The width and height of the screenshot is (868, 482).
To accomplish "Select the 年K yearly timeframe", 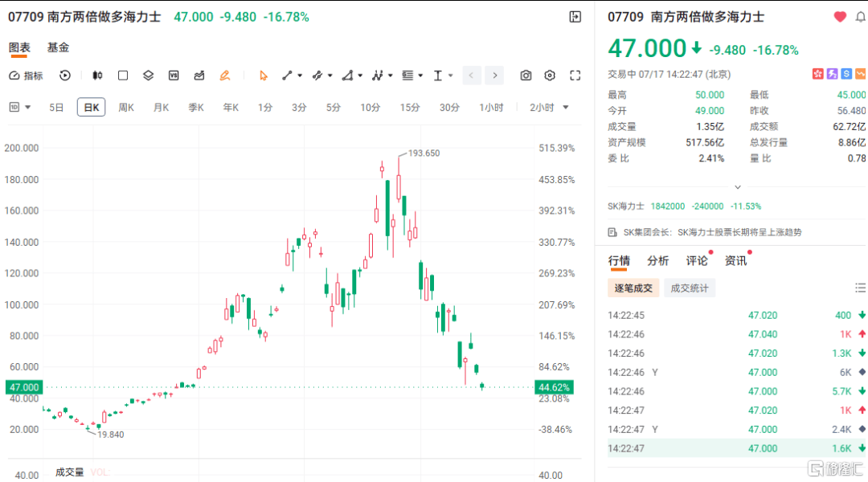I will point(231,108).
